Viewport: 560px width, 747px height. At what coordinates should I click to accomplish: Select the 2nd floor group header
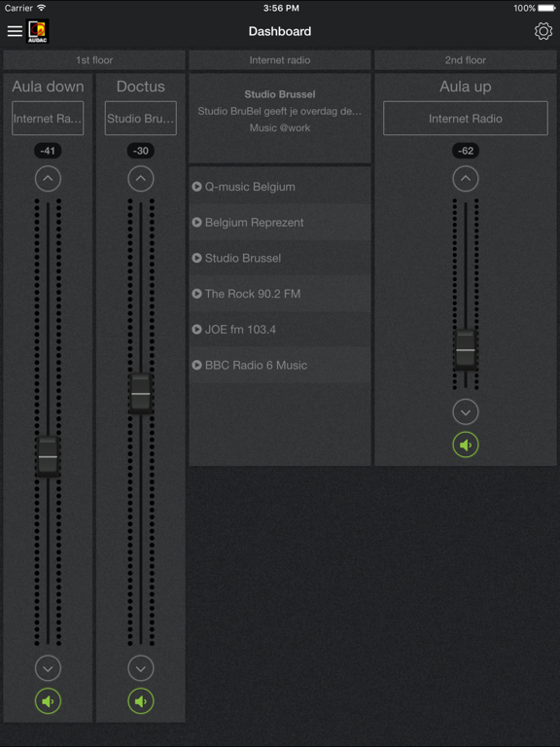tap(466, 60)
